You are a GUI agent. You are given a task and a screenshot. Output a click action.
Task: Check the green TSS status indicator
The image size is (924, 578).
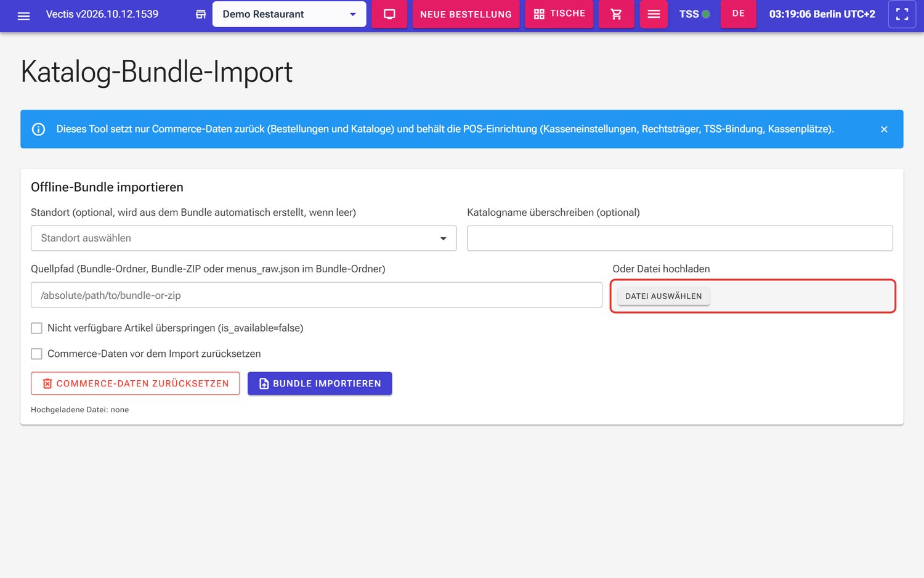pos(706,14)
